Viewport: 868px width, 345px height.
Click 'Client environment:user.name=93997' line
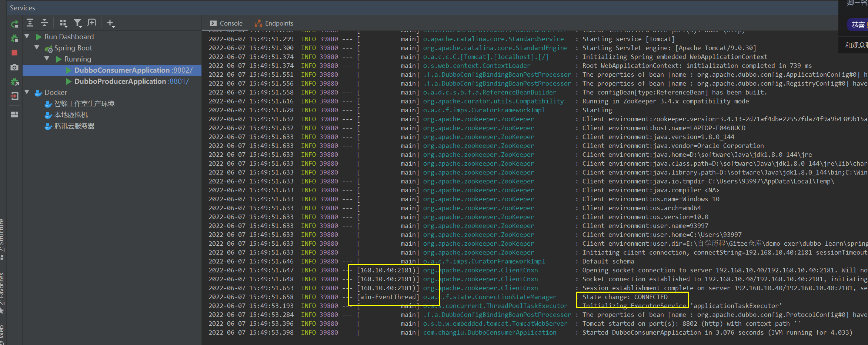click(x=645, y=226)
